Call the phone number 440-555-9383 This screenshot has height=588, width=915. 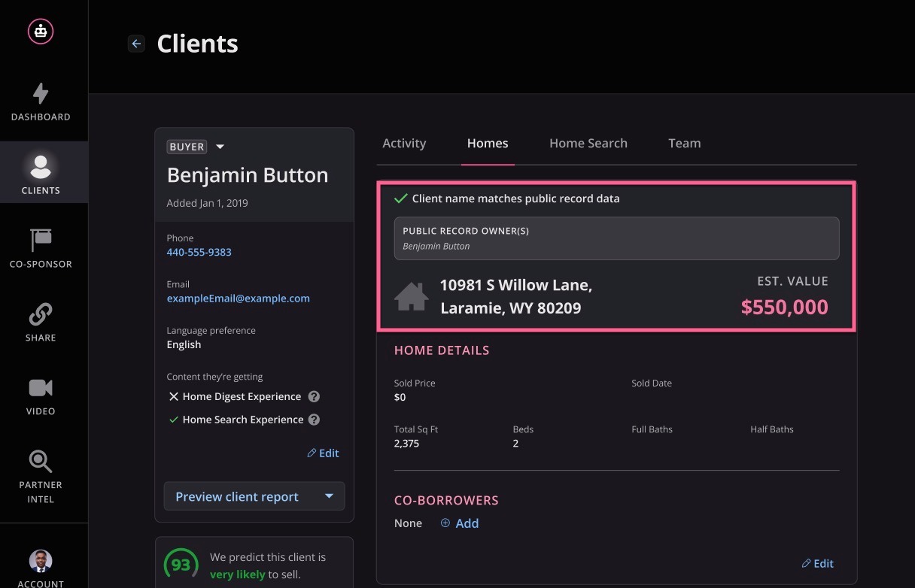pos(199,252)
